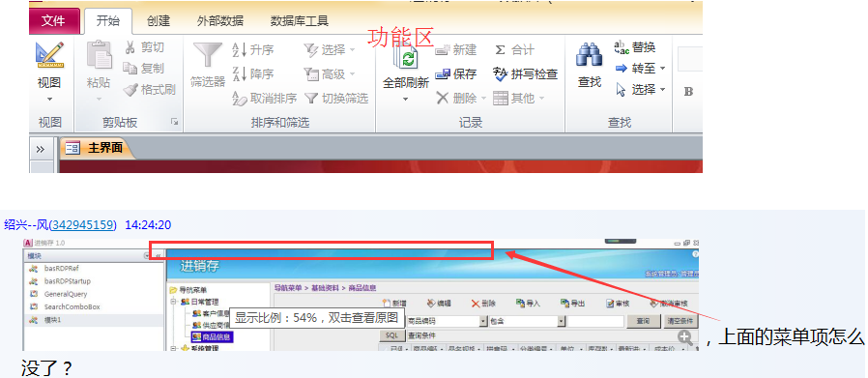This screenshot has width=868, height=378.
Task: Click the 保存 save record icon
Action: (443, 73)
